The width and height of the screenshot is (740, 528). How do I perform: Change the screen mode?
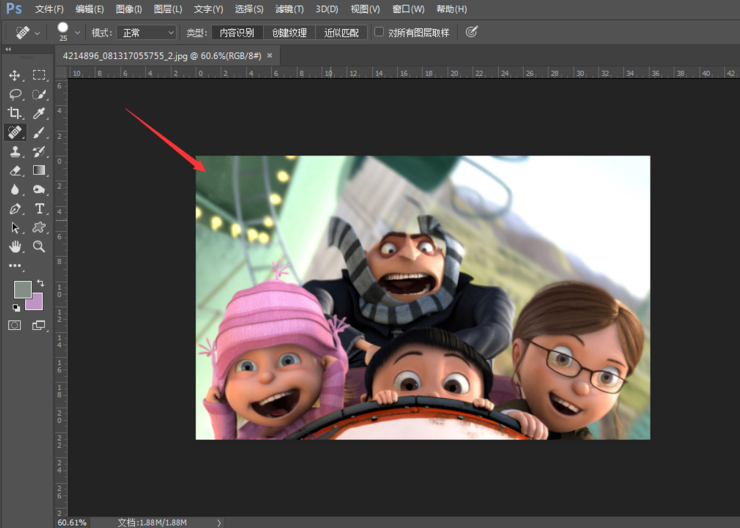tap(39, 325)
